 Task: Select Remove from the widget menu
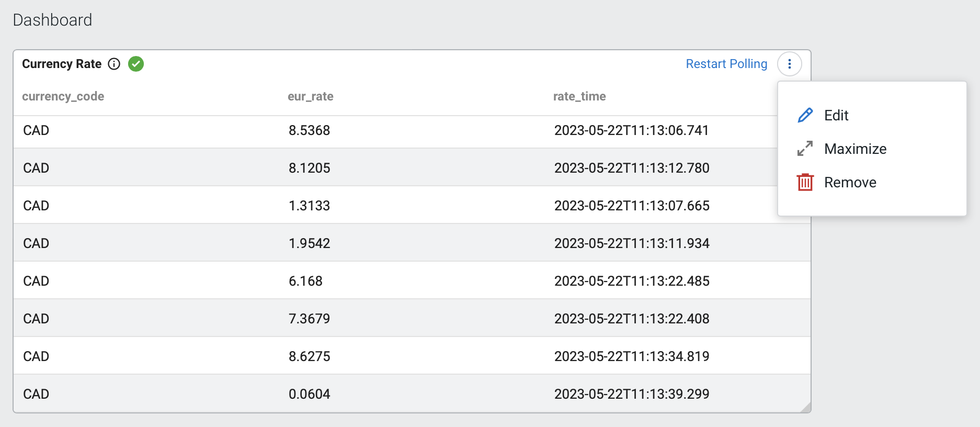pos(850,182)
